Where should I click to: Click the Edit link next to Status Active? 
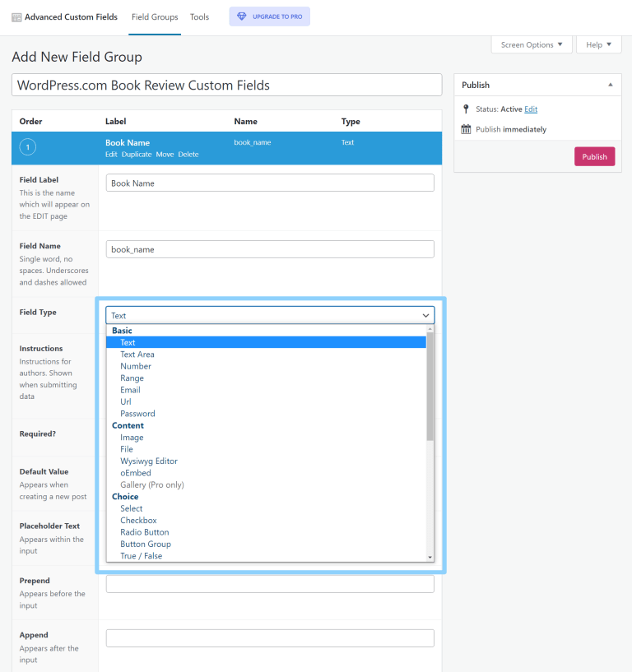pos(531,109)
